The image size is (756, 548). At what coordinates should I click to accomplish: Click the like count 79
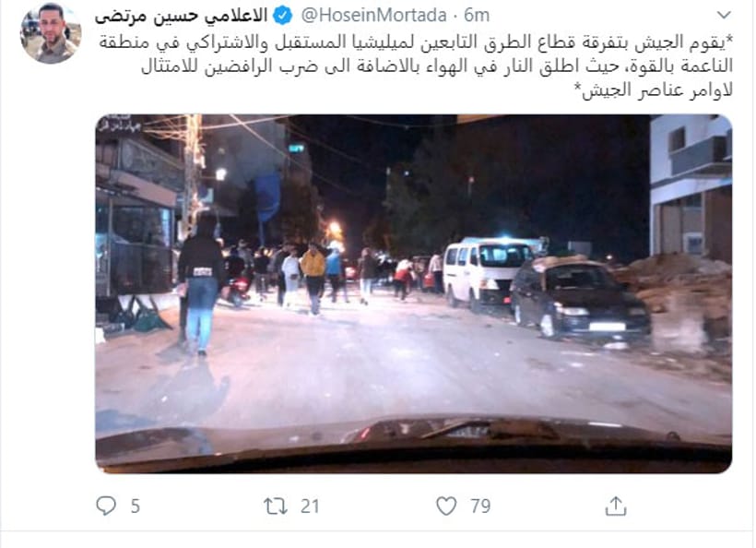tap(480, 506)
